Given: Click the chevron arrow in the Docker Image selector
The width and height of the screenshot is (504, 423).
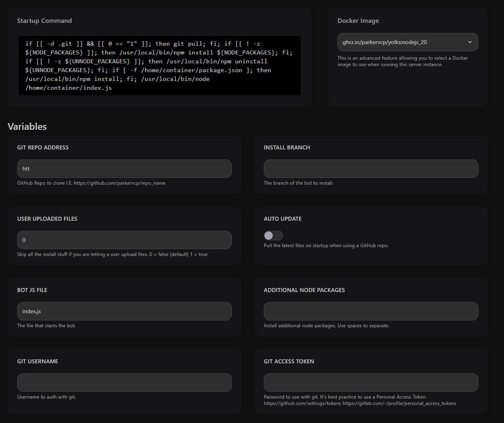Looking at the screenshot, I should (470, 42).
